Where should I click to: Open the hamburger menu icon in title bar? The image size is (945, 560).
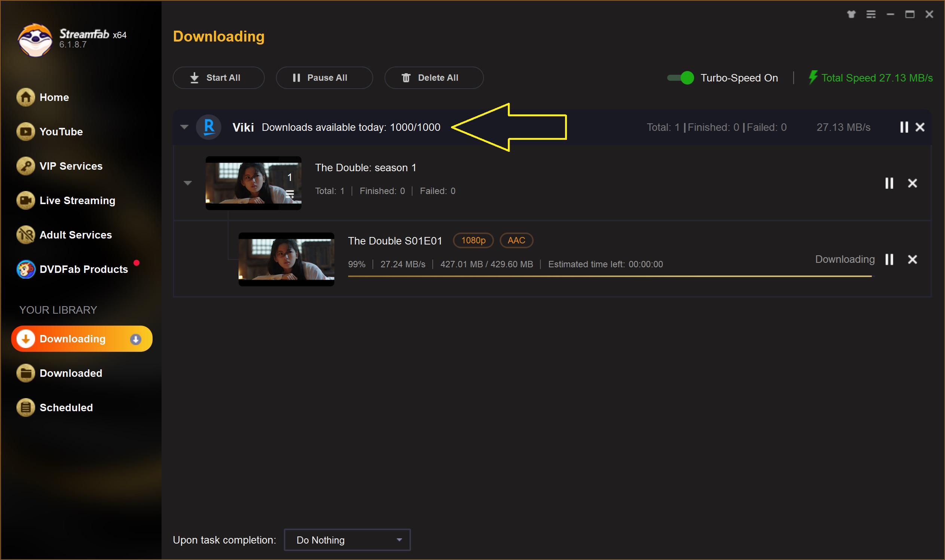[871, 14]
